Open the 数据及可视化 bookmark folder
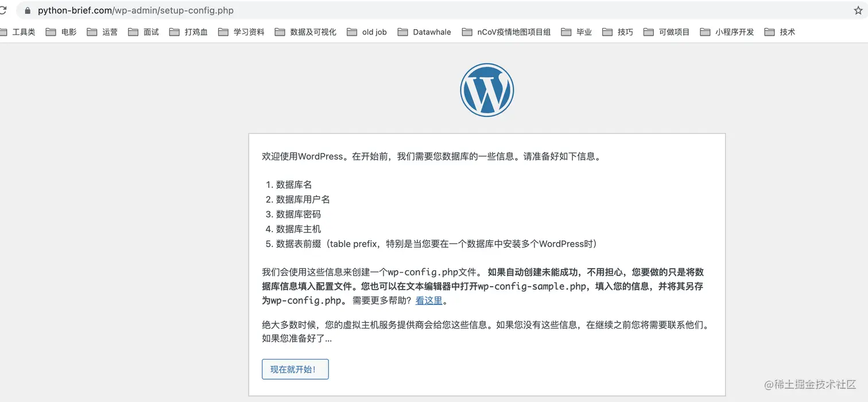868x402 pixels. point(305,32)
